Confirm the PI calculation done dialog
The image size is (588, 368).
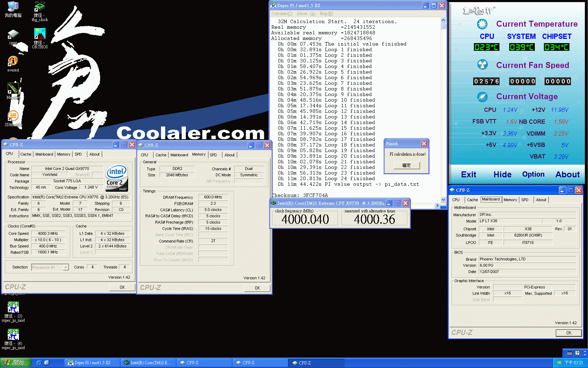pyautogui.click(x=406, y=165)
